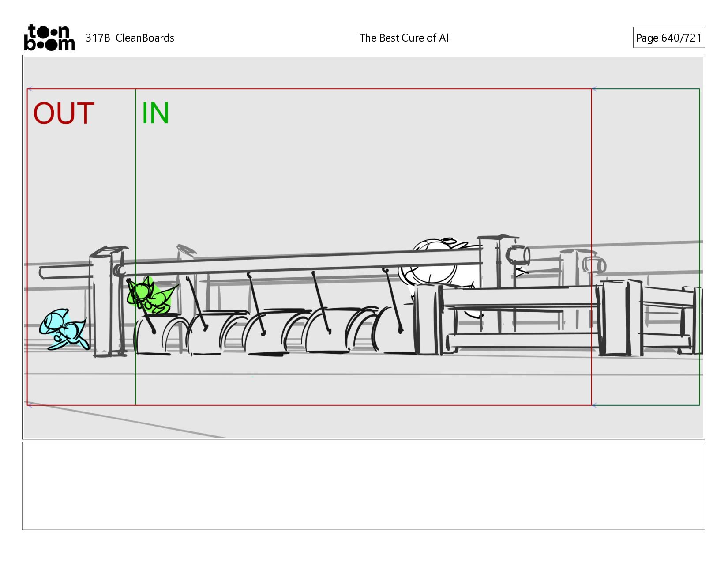Screen dimensions: 728x563
Task: Click the title 'The Best Cure of All'
Action: click(405, 38)
